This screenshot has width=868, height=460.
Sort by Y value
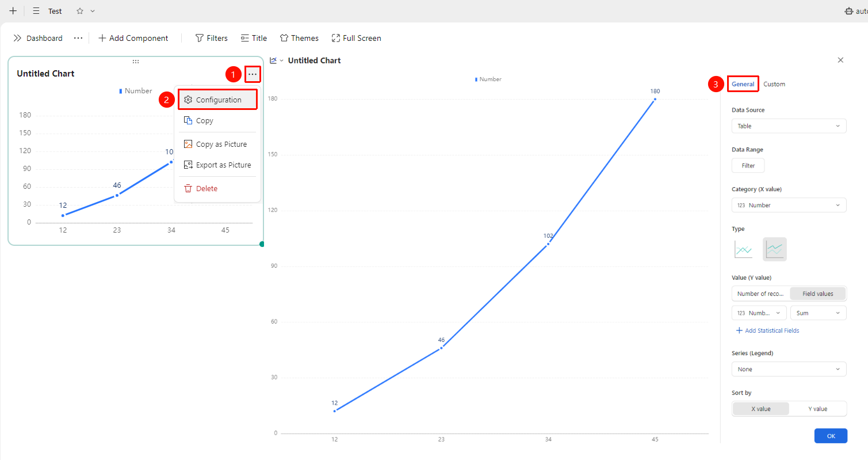click(817, 409)
